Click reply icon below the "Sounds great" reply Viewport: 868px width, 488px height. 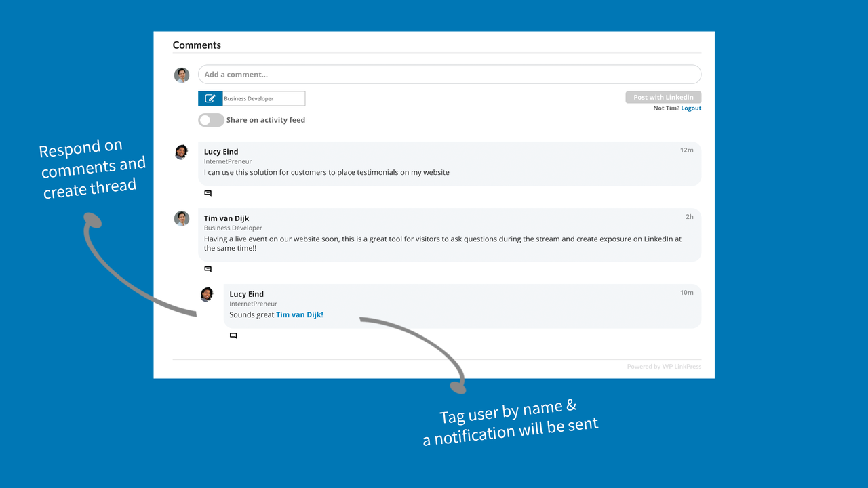(233, 335)
